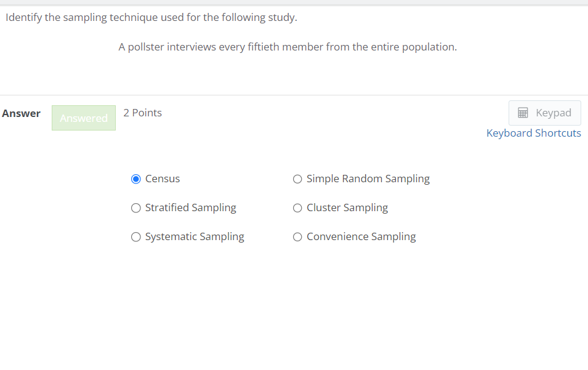Select the Systematic Sampling option
The image size is (588, 370).
tap(136, 236)
